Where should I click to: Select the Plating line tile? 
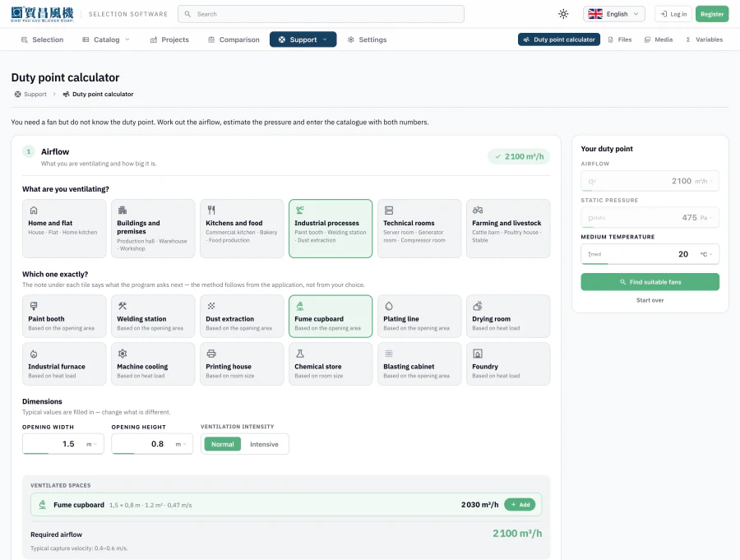pos(419,317)
